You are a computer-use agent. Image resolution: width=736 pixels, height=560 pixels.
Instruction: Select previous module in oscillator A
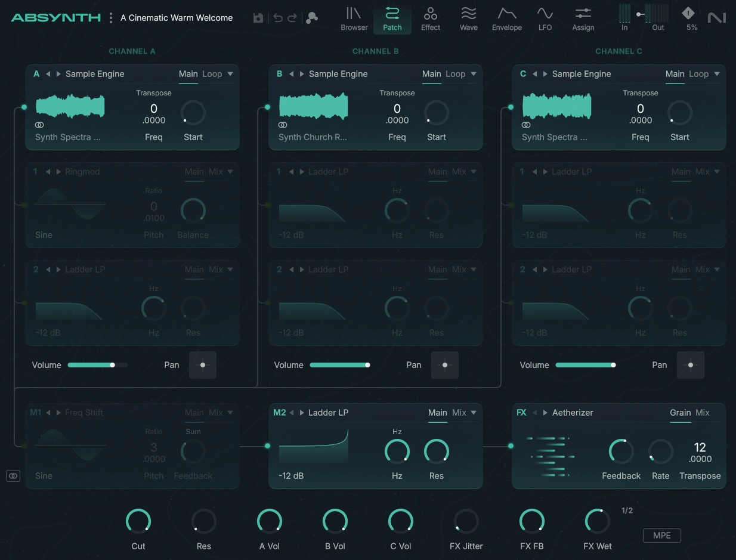(x=48, y=74)
